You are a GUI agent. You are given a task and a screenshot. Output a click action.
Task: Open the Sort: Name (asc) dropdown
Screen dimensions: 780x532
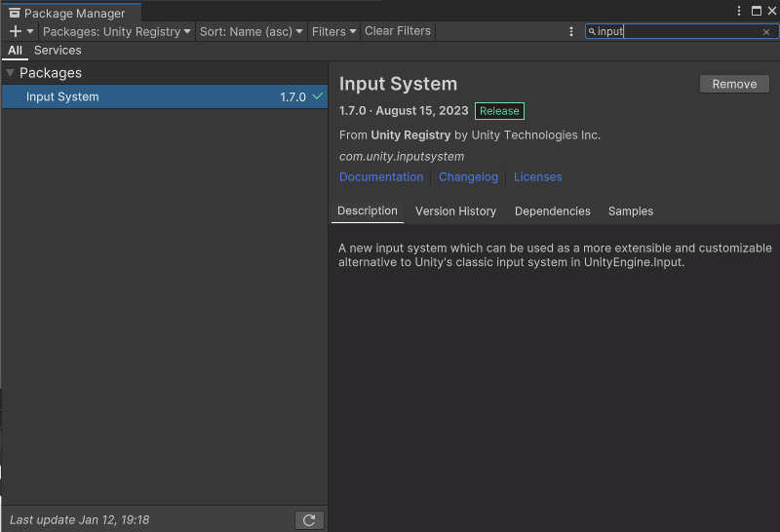tap(252, 31)
